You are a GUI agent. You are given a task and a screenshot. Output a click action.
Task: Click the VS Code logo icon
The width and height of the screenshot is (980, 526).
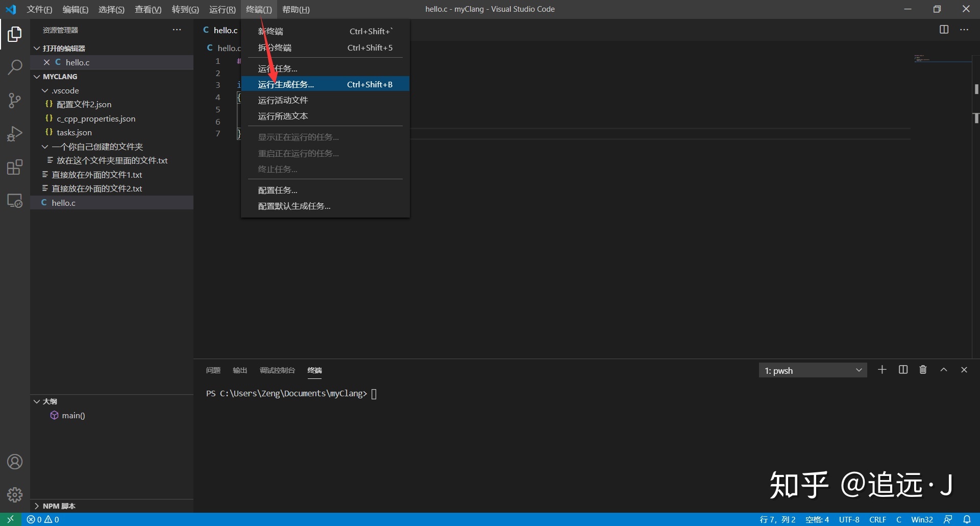(x=11, y=9)
